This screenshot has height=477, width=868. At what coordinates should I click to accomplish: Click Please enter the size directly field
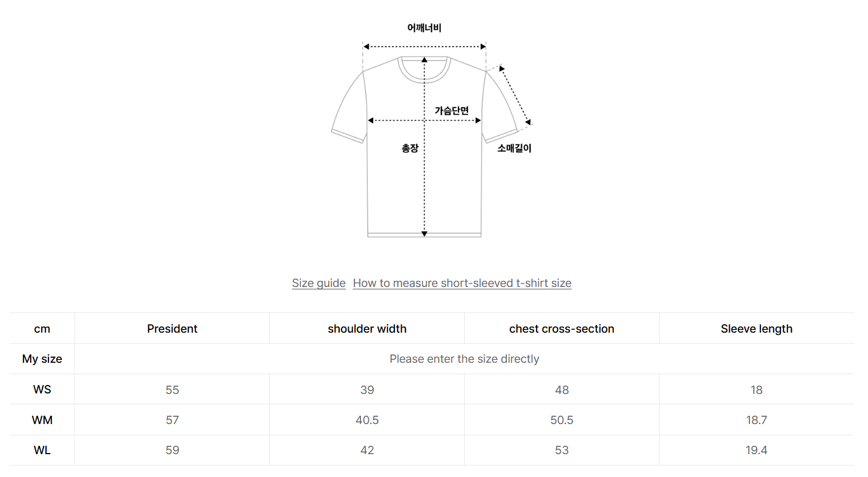[x=464, y=359]
